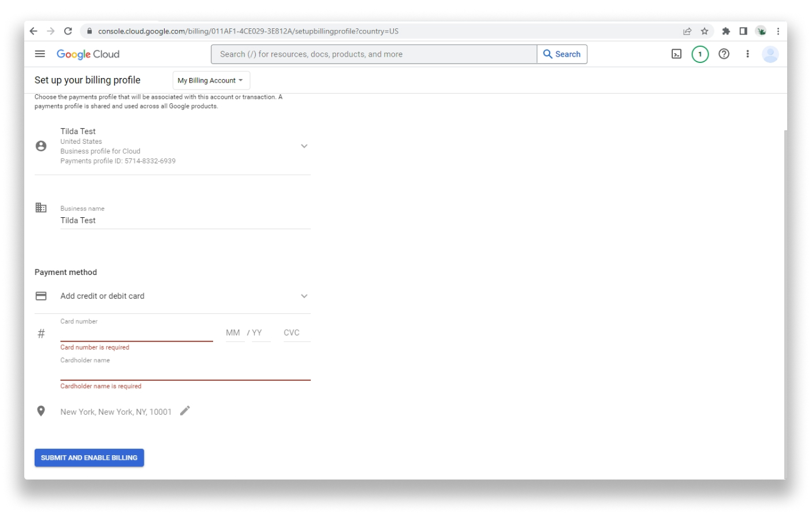Click the CVC input field

pos(296,333)
